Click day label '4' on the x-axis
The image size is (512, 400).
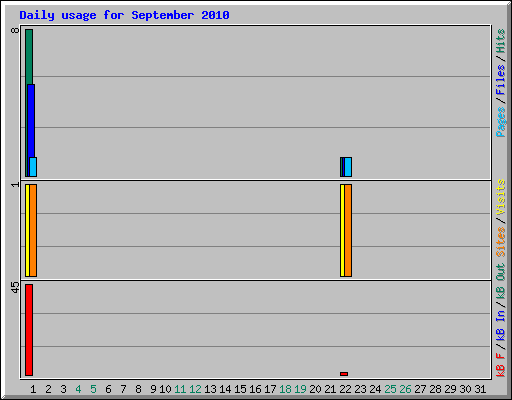coord(78,389)
